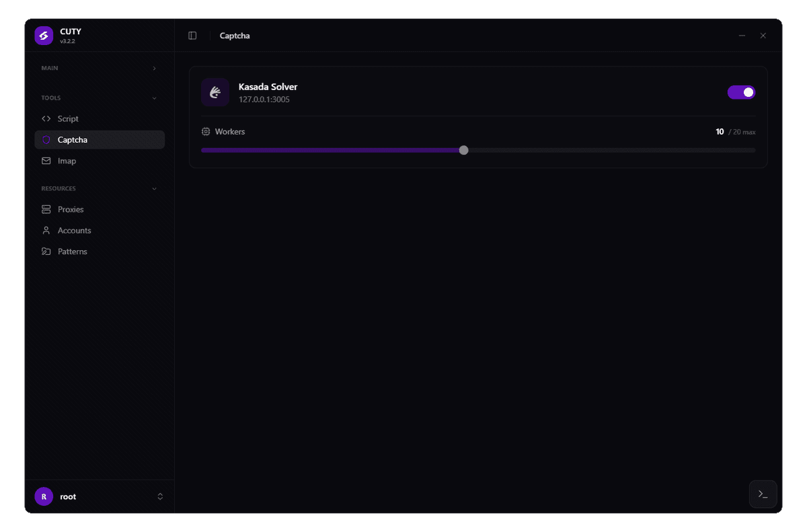Toggle the sidebar panel icon
The height and width of the screenshot is (532, 807).
pyautogui.click(x=192, y=36)
